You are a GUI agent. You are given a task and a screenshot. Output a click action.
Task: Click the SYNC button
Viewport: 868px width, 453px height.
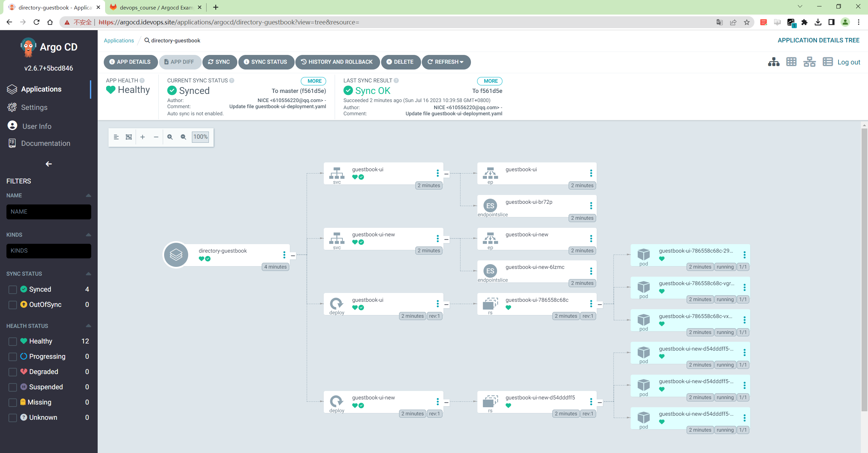[219, 62]
